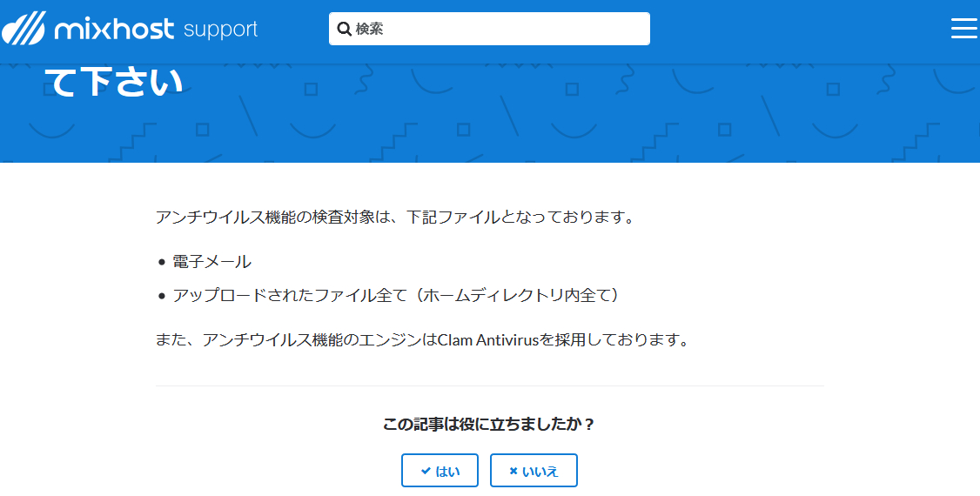Click the mixhost striped logo icon
The height and width of the screenshot is (496, 980).
pos(23,29)
